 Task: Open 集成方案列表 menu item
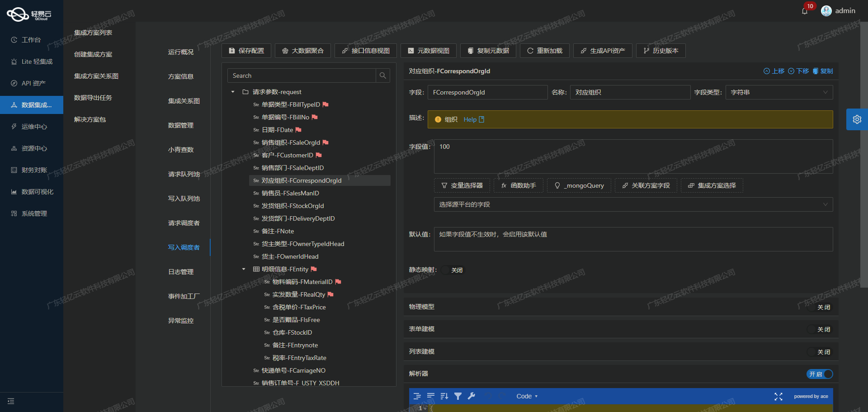93,33
